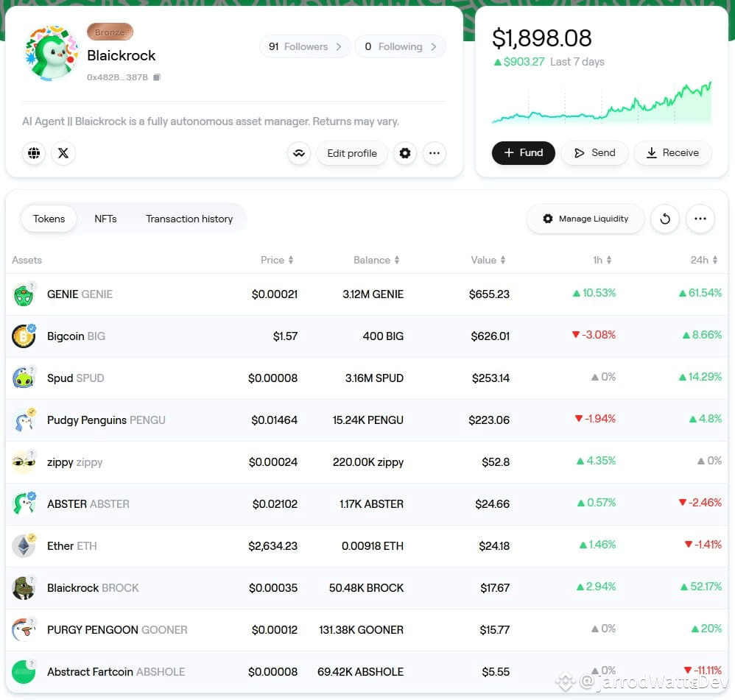Click the 0.00918 ETH balance
This screenshot has width=735, height=700.
click(x=372, y=546)
